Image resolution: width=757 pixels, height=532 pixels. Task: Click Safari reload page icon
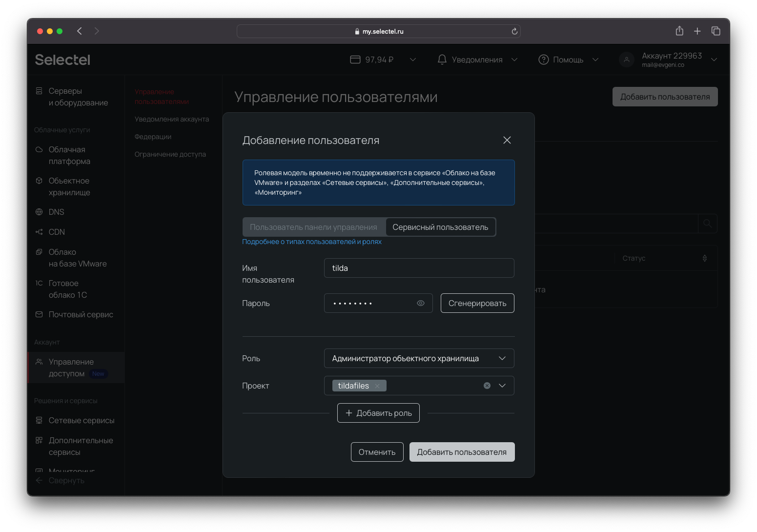(x=514, y=31)
